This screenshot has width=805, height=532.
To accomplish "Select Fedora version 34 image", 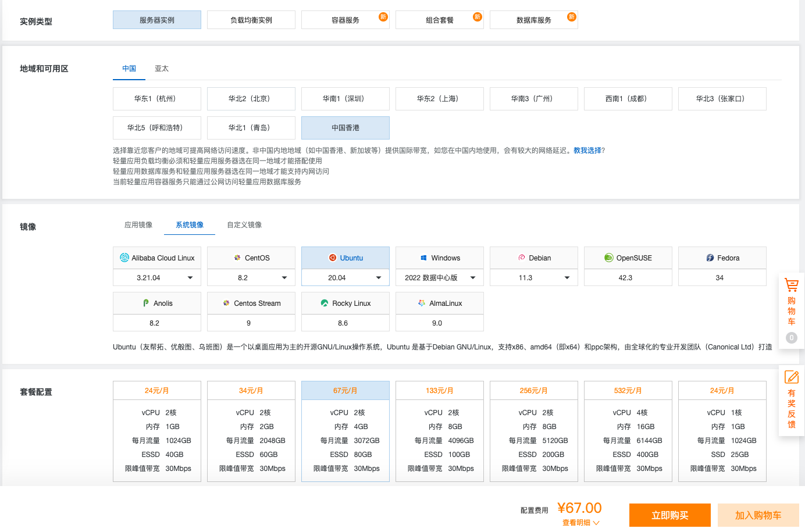I will coord(722,277).
